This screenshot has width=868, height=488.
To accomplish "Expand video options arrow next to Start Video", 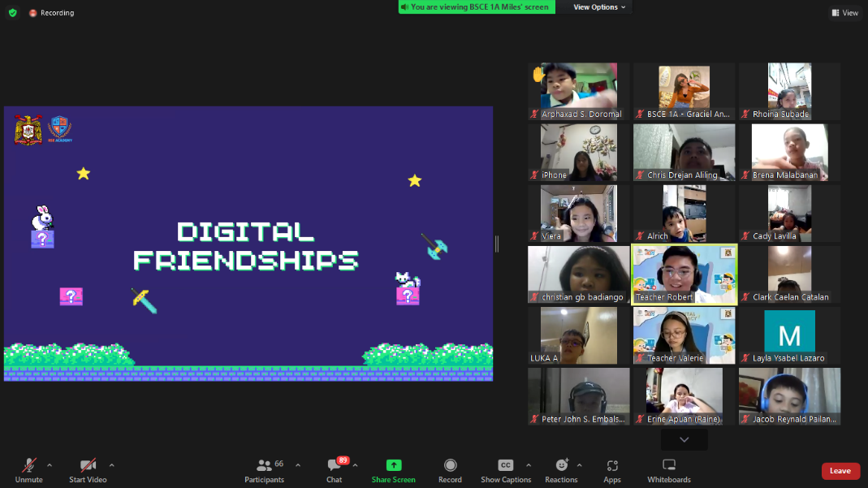I will [x=111, y=465].
